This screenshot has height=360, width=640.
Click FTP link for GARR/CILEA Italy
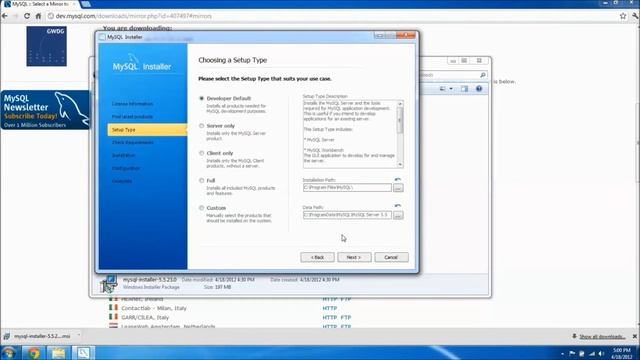(346, 317)
